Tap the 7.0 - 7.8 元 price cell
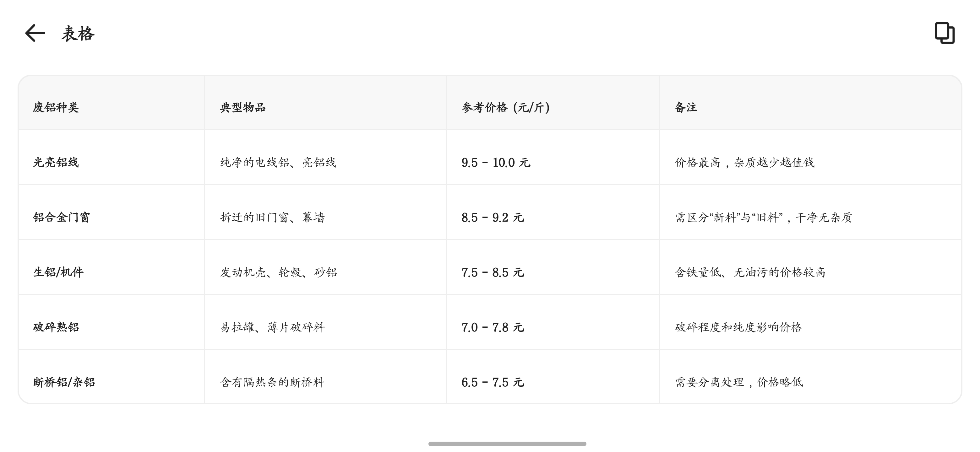This screenshot has width=980, height=452. [493, 327]
